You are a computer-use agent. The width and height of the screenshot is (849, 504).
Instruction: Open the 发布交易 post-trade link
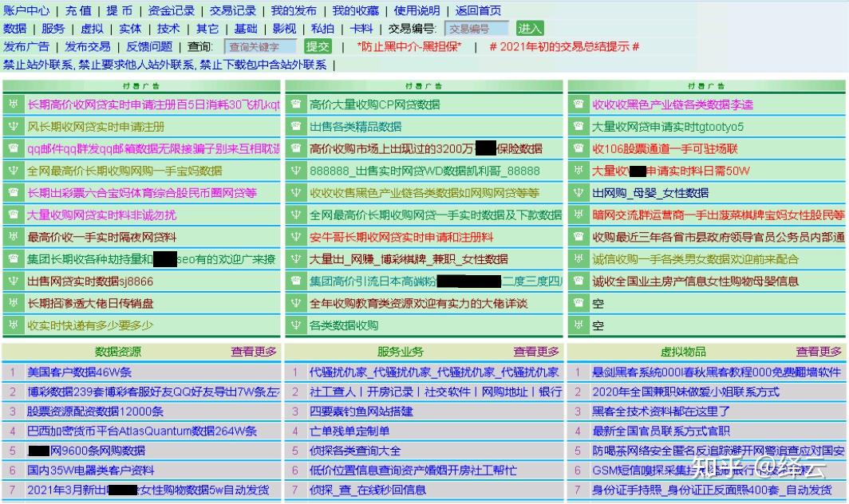[x=88, y=46]
